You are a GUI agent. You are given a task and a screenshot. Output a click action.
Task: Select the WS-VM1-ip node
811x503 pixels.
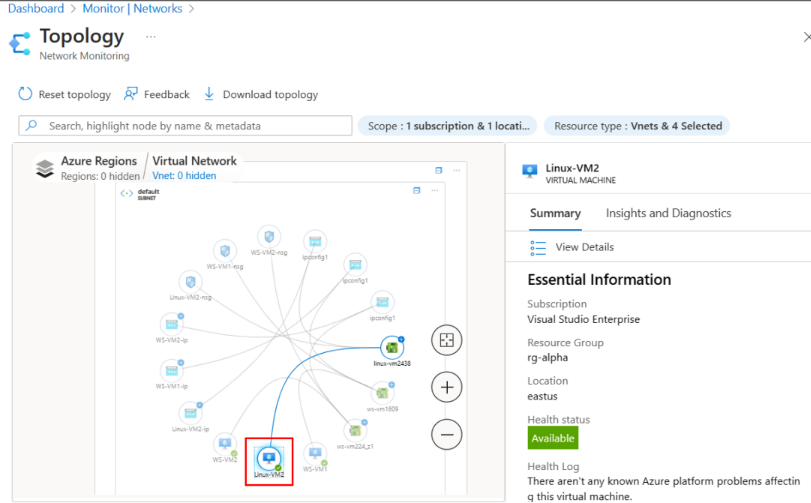tap(172, 371)
